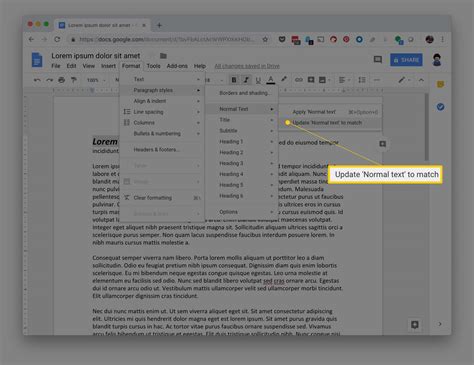Choose the Clear formatting menu entry
Screen dimensions: 474x365
point(162,198)
